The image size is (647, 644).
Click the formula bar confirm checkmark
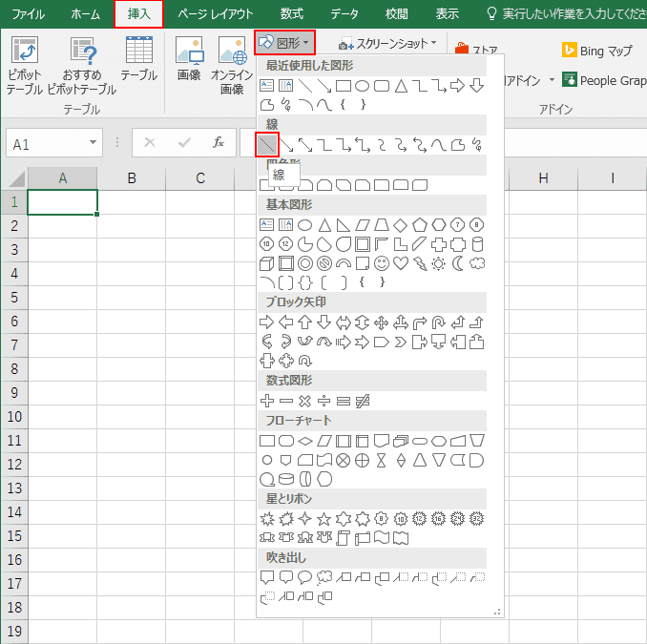pyautogui.click(x=184, y=143)
